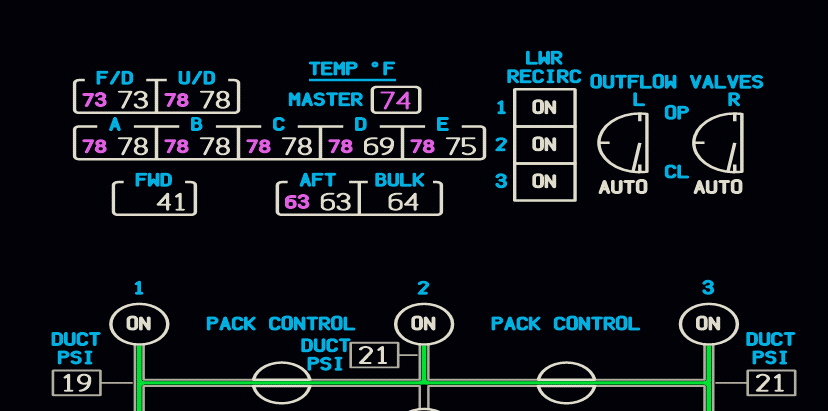
Task: Click the number 1 above pack 1
Action: pos(139,288)
